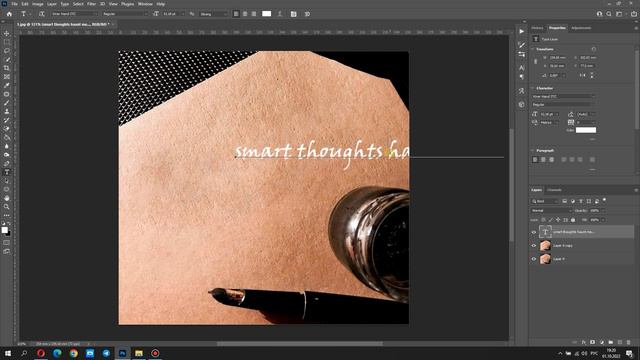
Task: Click Create new group folder icon
Action: coord(611,342)
